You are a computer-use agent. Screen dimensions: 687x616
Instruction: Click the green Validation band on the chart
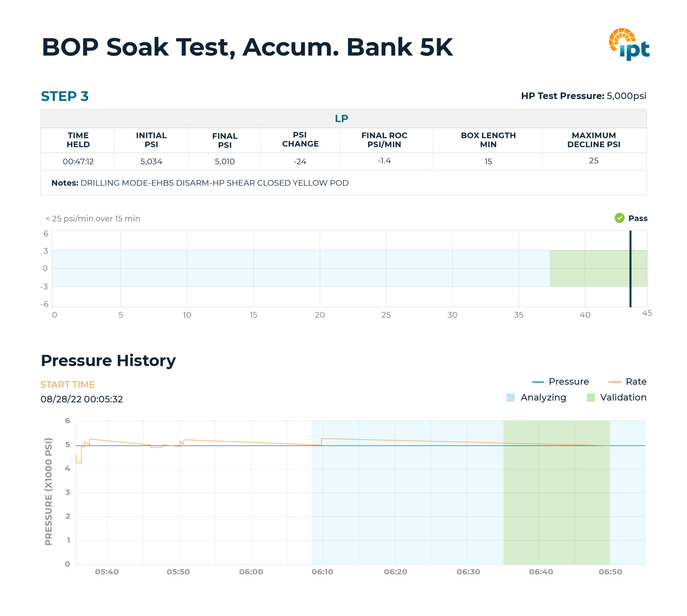(x=557, y=491)
